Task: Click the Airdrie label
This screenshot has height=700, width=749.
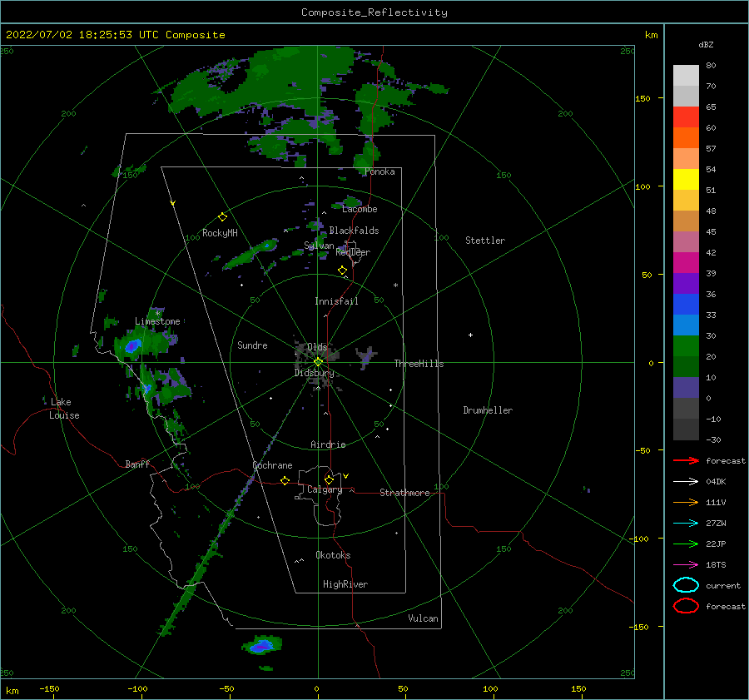Action: (328, 444)
